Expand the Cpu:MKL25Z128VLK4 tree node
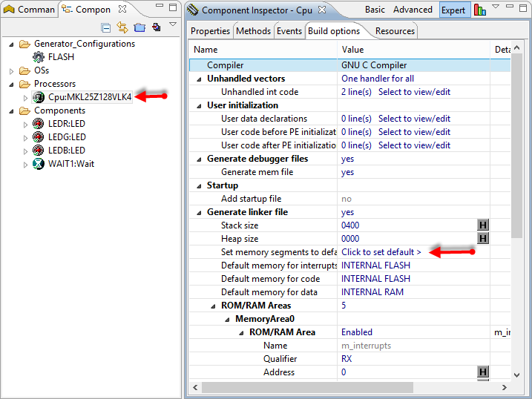Screen dimensions: 532x399 point(25,98)
